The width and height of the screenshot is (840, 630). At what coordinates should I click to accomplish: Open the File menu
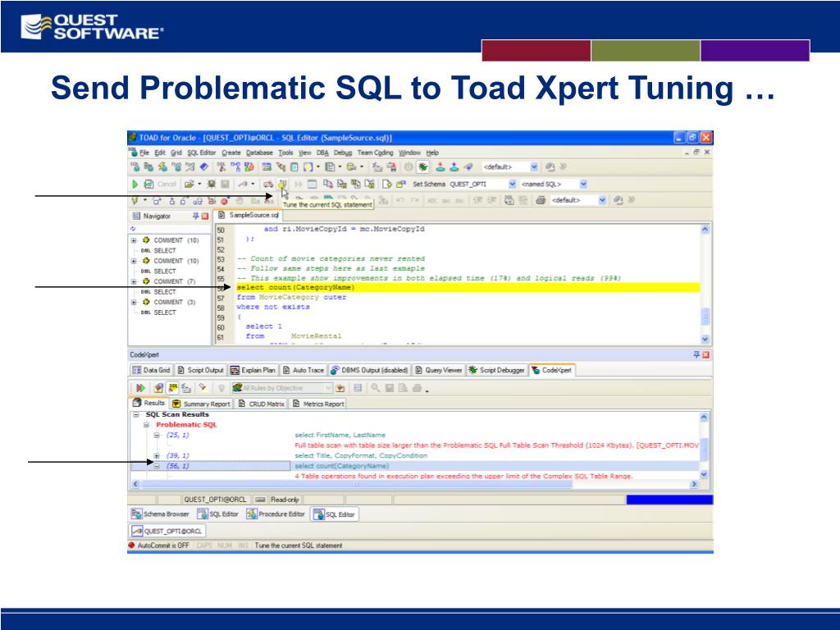(x=144, y=153)
